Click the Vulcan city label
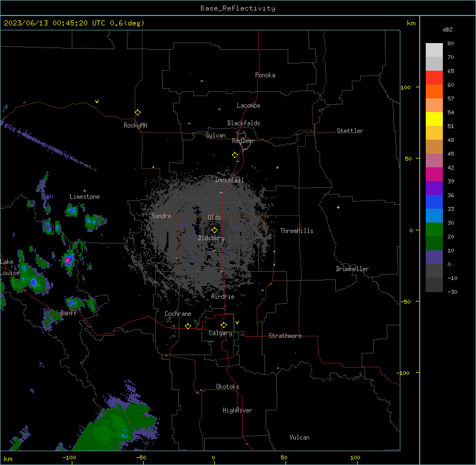 coord(299,437)
